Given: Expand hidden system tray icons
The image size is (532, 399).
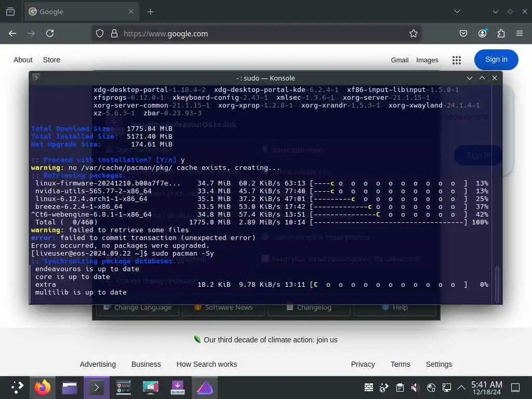Looking at the screenshot, I should pos(461,388).
